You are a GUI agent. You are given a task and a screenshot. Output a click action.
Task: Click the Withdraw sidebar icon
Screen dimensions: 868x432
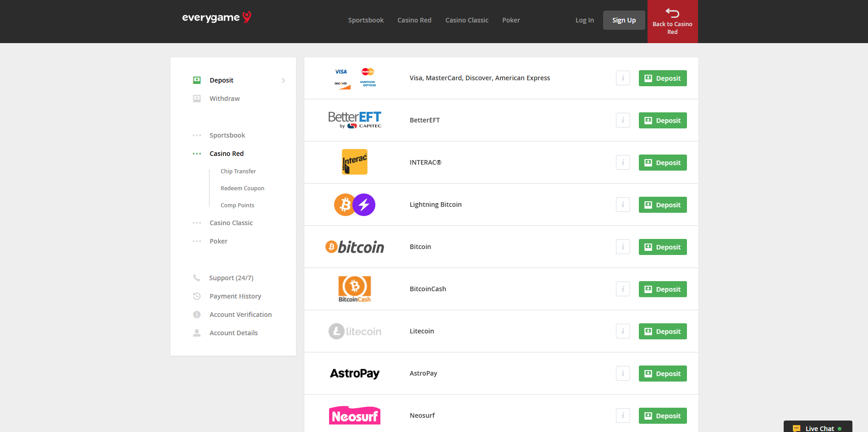click(x=197, y=99)
